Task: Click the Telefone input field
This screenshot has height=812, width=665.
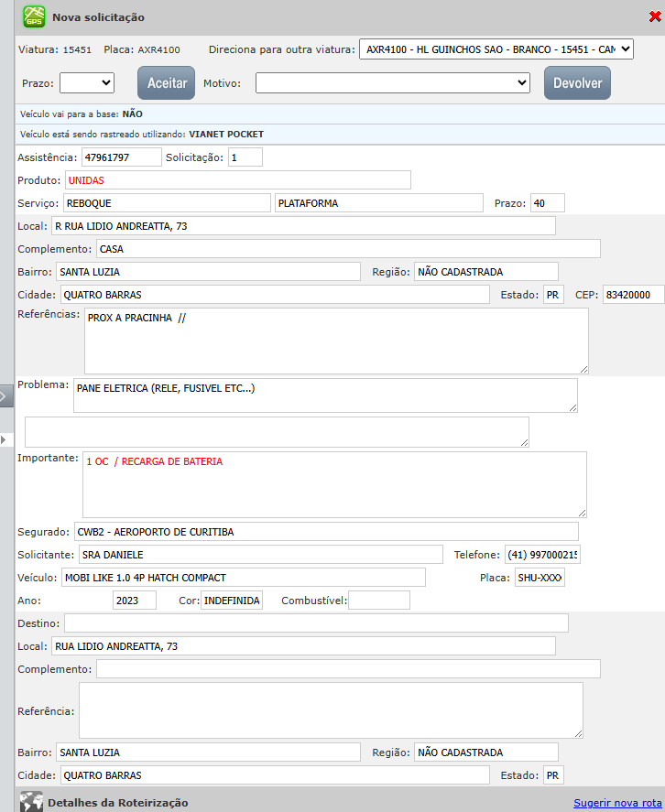Action: tap(542, 555)
